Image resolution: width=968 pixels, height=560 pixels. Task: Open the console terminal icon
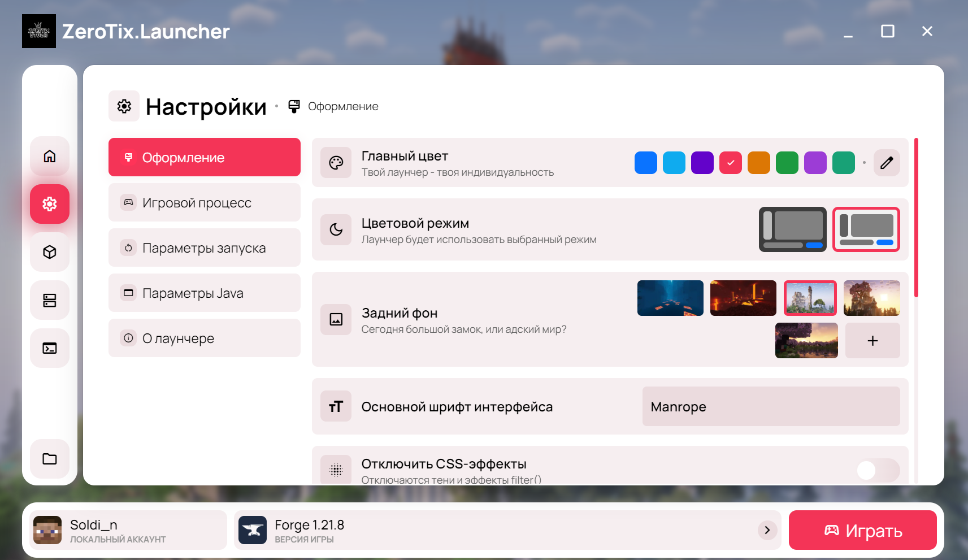50,348
